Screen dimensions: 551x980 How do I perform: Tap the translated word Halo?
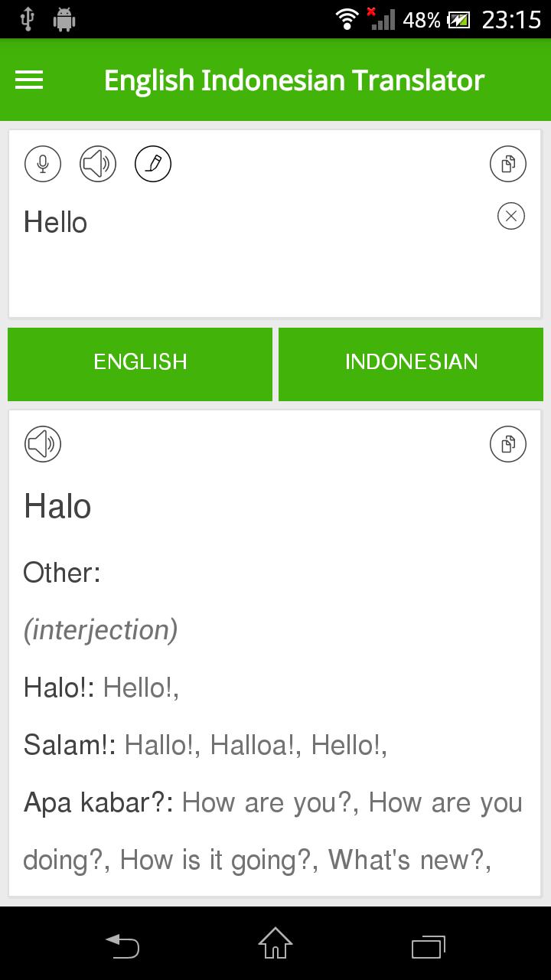click(x=57, y=507)
